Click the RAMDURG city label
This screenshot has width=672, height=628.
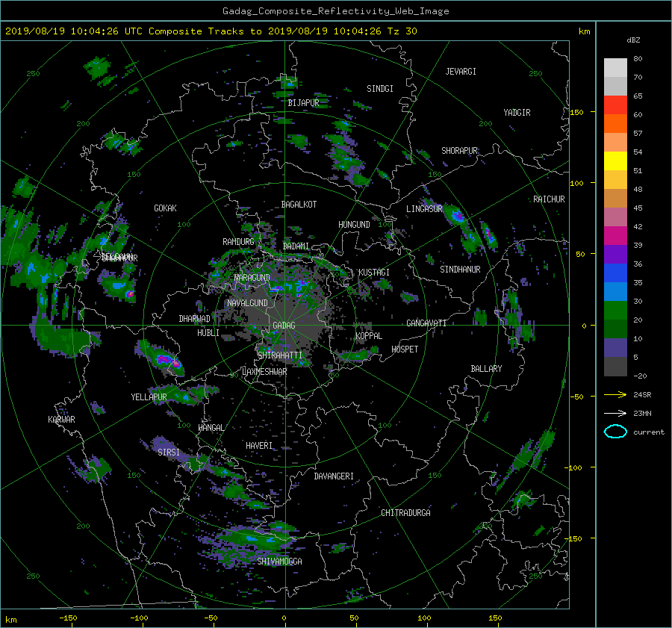[x=239, y=242]
